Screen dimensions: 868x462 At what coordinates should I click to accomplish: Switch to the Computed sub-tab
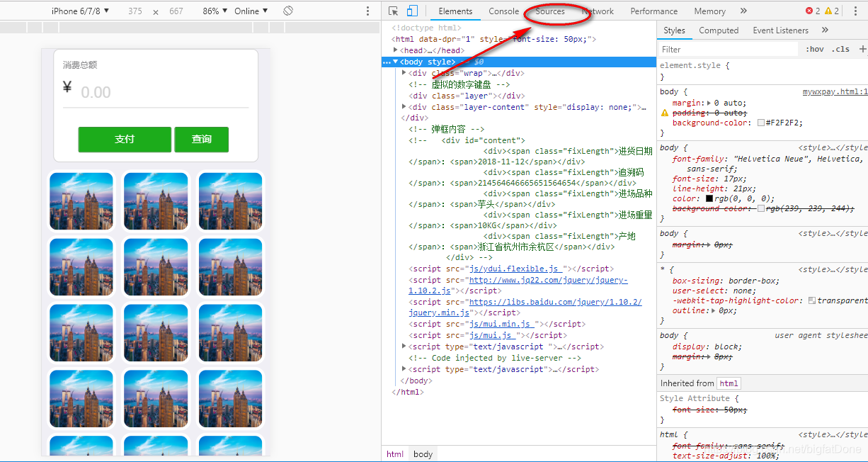point(719,30)
